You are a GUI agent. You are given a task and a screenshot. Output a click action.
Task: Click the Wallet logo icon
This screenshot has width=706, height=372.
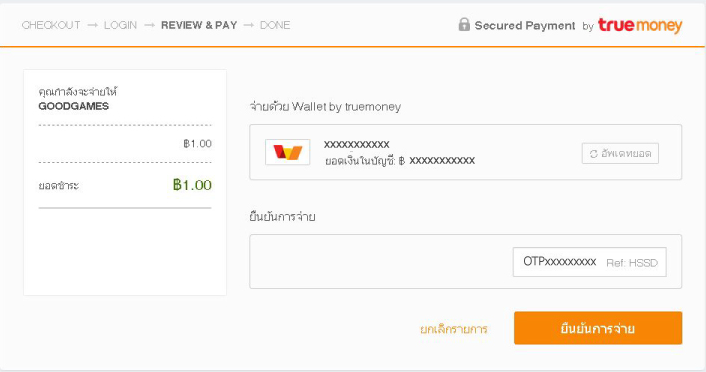[x=288, y=152]
